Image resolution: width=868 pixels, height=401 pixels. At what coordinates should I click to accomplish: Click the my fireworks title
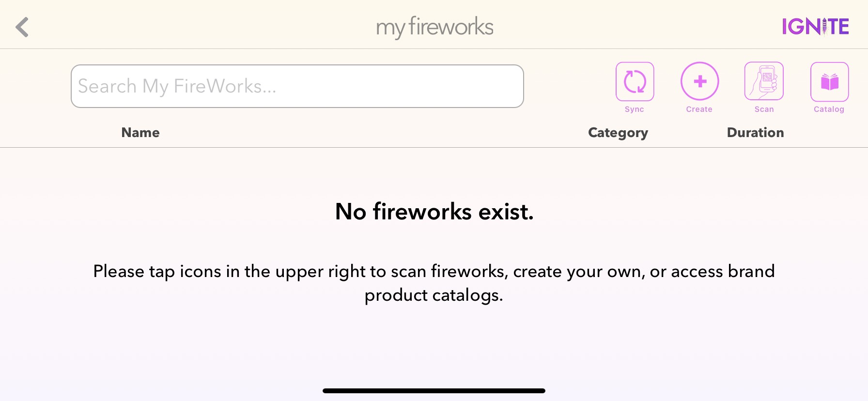[434, 27]
